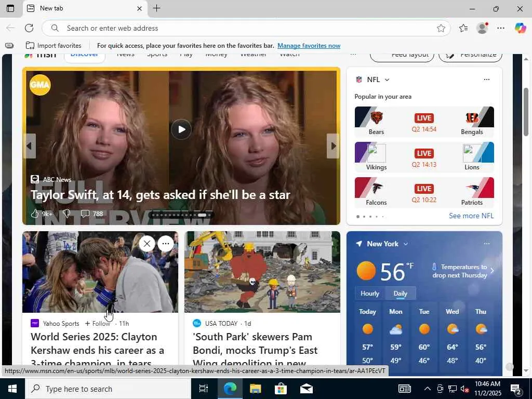Viewport: 532px width, 399px height.
Task: Close the New tab tab
Action: (139, 8)
